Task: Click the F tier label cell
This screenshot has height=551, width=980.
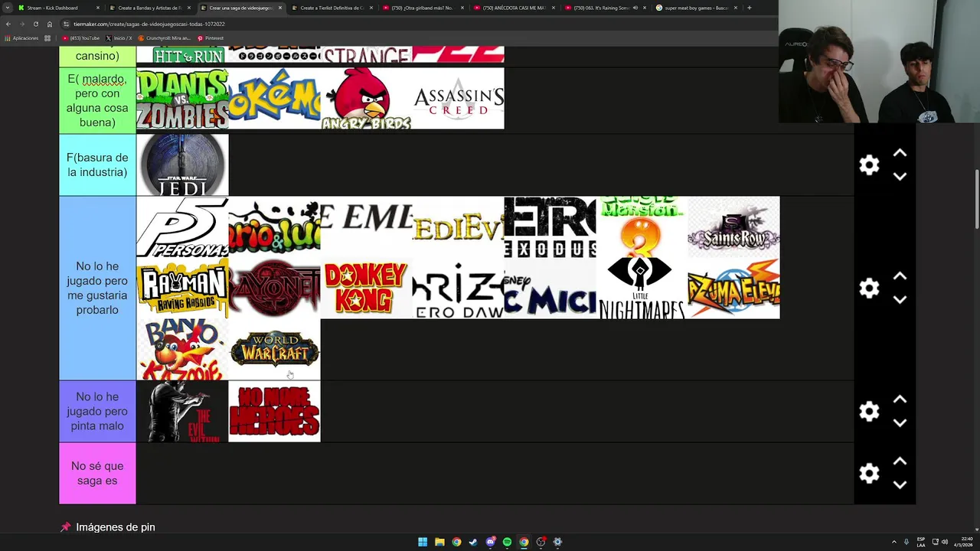Action: pyautogui.click(x=97, y=165)
